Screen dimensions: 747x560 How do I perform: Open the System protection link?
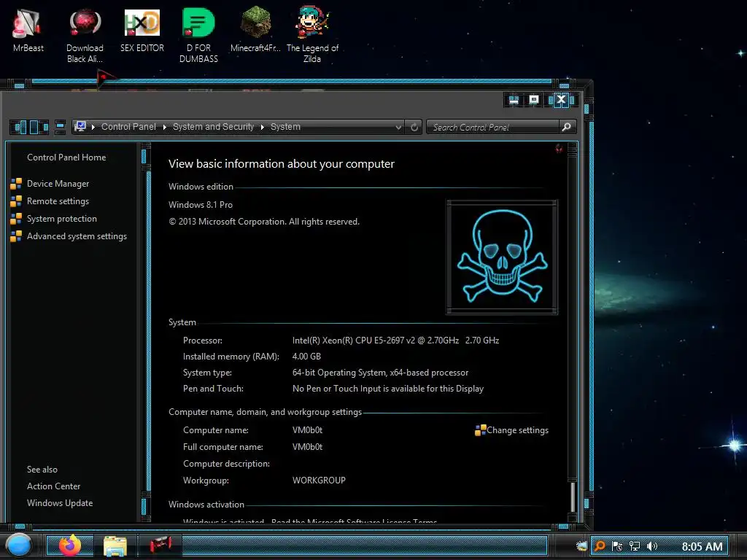click(x=62, y=219)
